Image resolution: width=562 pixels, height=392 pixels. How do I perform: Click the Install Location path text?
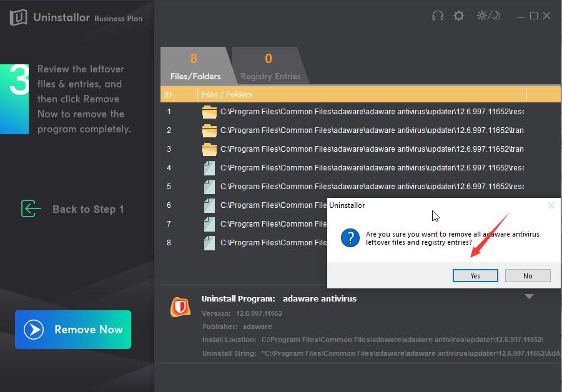pyautogui.click(x=373, y=340)
